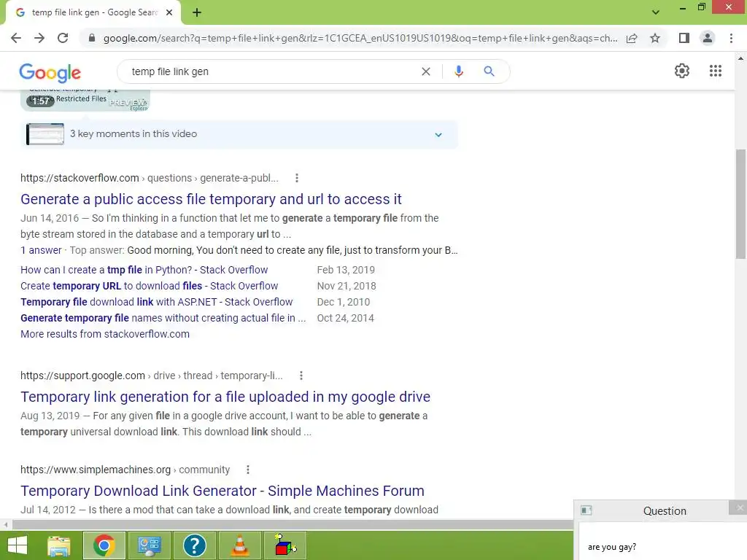The width and height of the screenshot is (747, 560).
Task: Go forward in browser history
Action: point(39,38)
